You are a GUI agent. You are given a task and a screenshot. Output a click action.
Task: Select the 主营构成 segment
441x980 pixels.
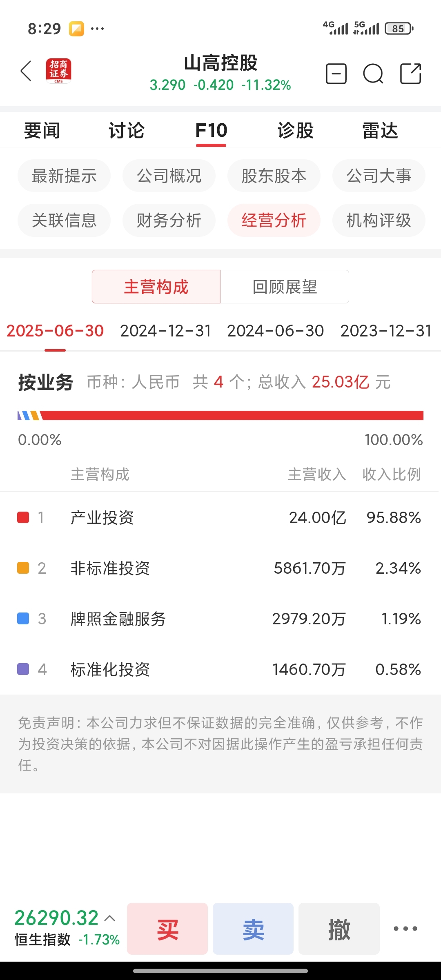pos(156,287)
